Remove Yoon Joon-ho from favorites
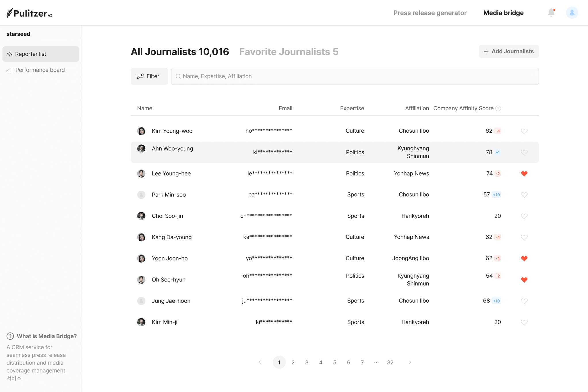Viewport: 588px width, 392px height. point(524,258)
